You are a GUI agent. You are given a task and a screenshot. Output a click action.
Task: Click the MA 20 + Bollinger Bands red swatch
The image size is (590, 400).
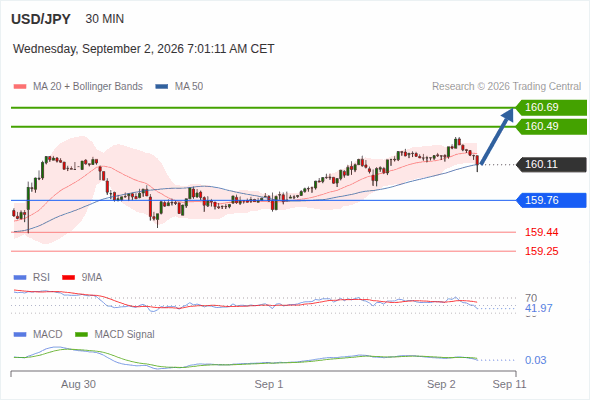click(x=20, y=87)
